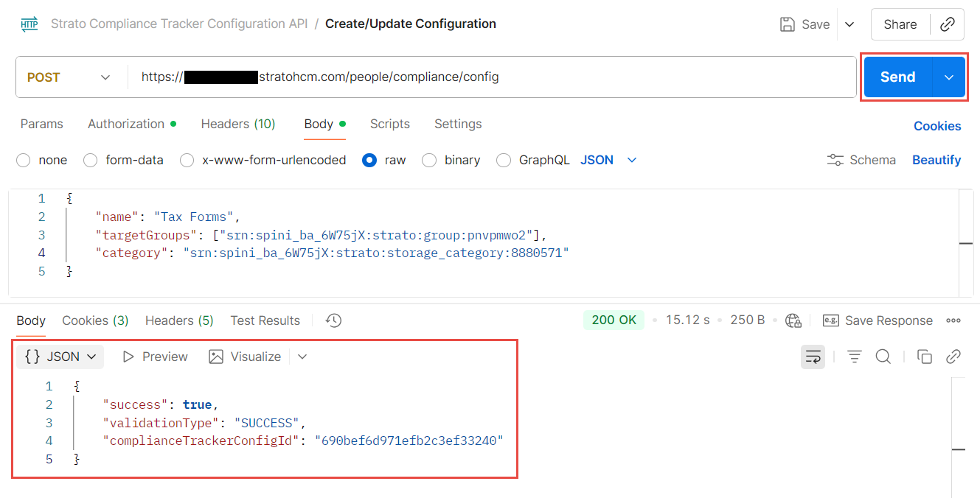This screenshot has height=498, width=980.
Task: Click the network globe icon
Action: [x=793, y=320]
